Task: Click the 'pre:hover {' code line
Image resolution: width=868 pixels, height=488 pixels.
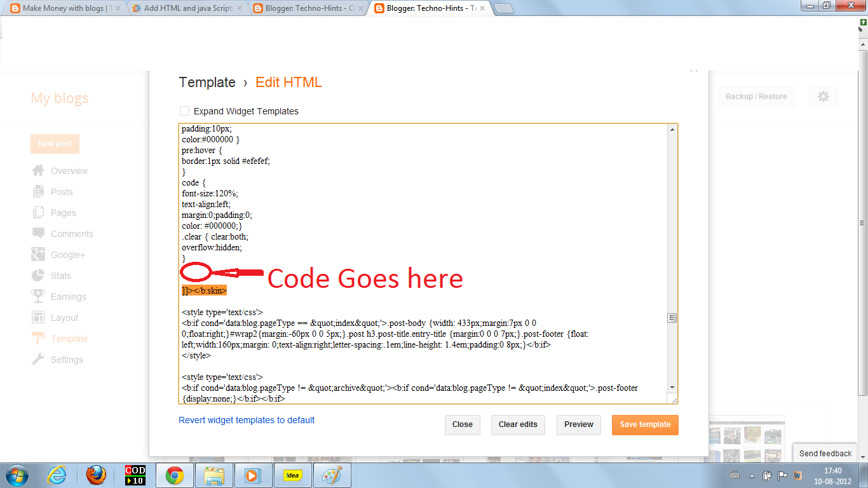Action: click(x=202, y=150)
